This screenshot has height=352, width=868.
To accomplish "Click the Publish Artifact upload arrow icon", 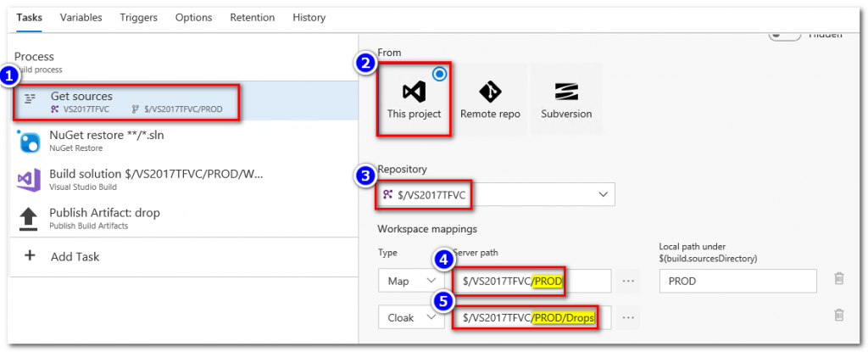I will (28, 219).
